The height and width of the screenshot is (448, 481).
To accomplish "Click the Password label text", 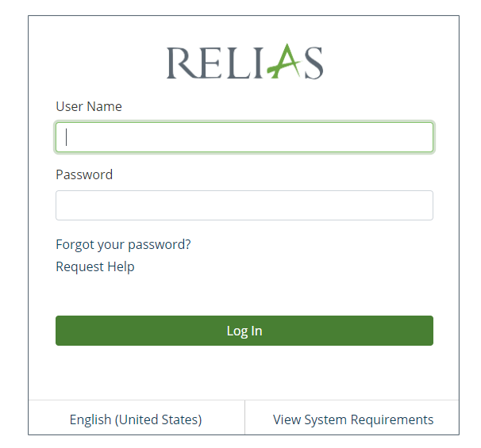I will pos(84,174).
